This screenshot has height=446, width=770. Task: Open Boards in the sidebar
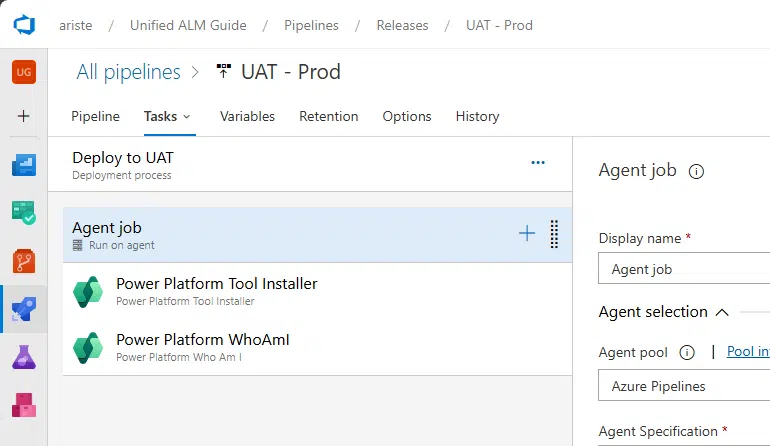click(x=24, y=213)
